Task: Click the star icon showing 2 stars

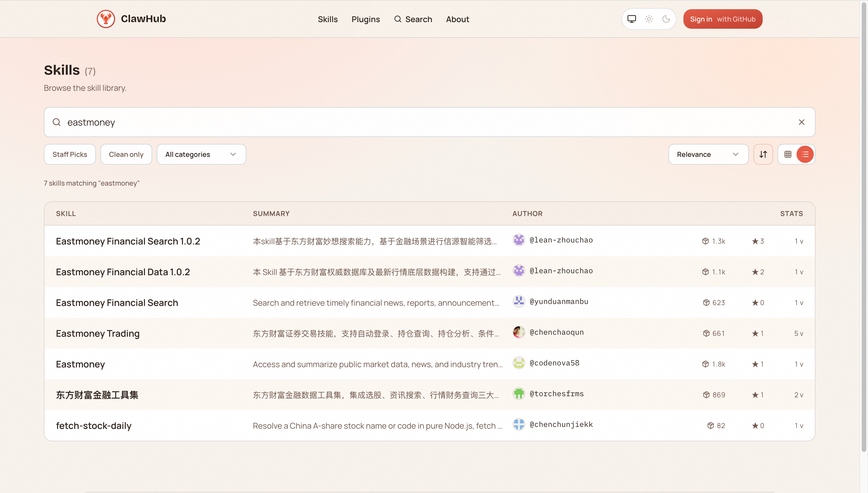Action: [x=755, y=272]
